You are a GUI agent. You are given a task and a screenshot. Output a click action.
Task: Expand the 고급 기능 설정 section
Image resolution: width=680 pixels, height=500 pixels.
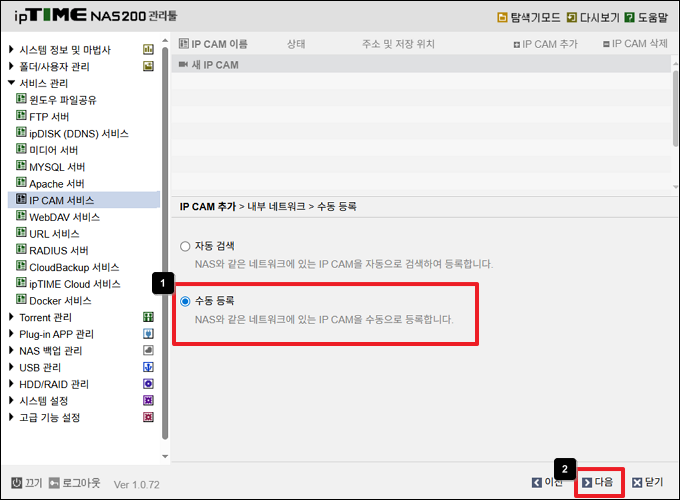coord(12,418)
